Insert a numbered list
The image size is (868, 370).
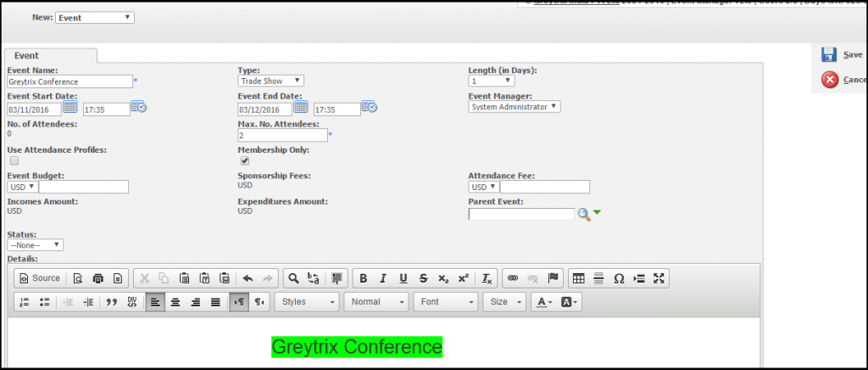(25, 302)
